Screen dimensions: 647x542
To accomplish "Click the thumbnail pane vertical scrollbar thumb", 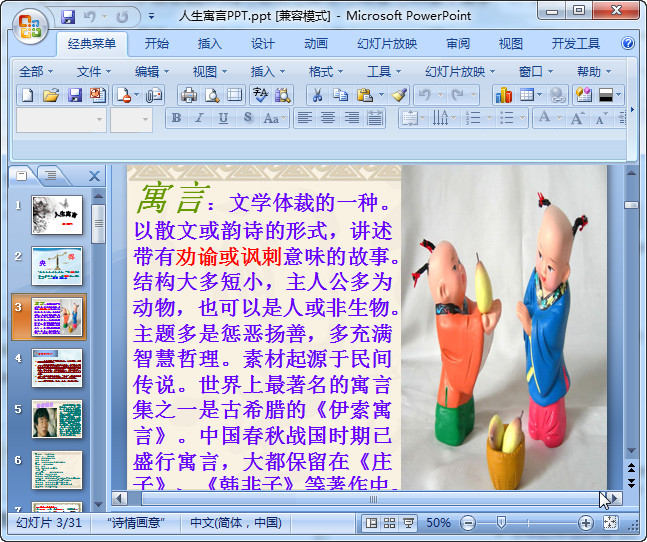I will 99,223.
